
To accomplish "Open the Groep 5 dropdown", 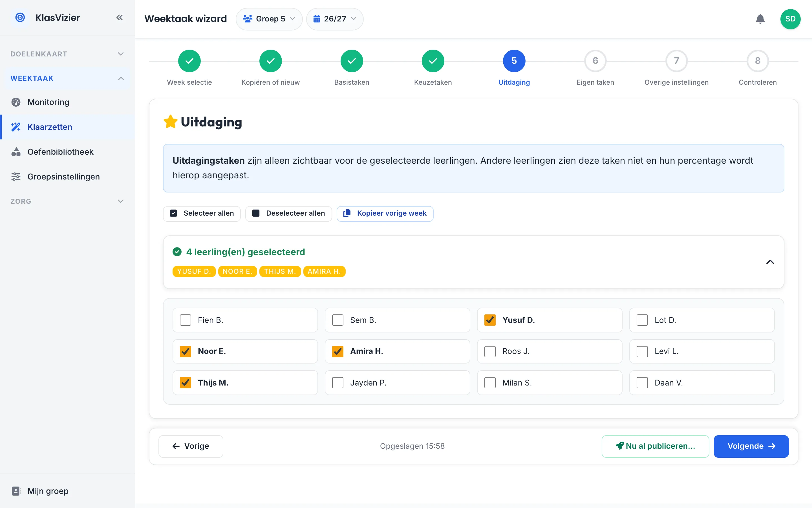I will click(x=269, y=19).
